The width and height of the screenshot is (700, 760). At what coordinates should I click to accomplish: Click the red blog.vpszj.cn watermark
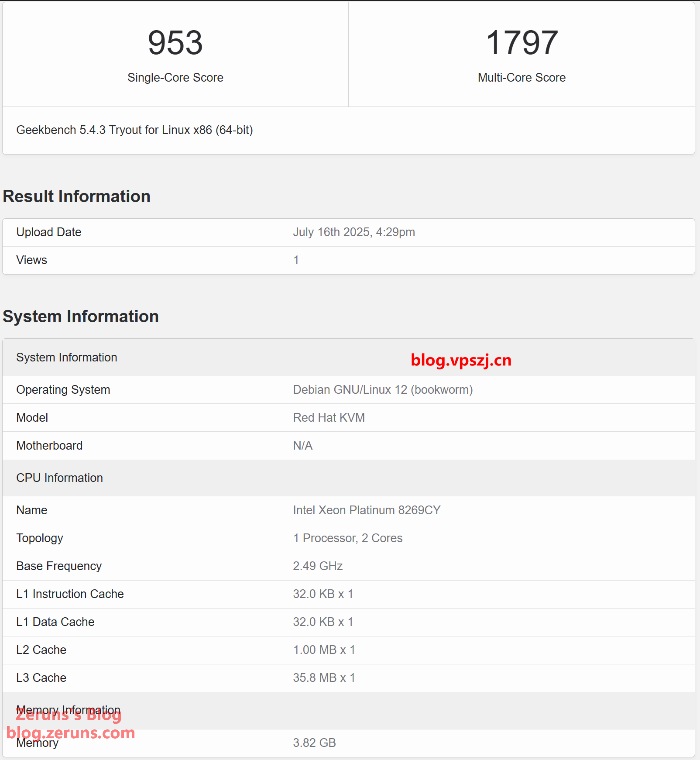click(x=461, y=360)
